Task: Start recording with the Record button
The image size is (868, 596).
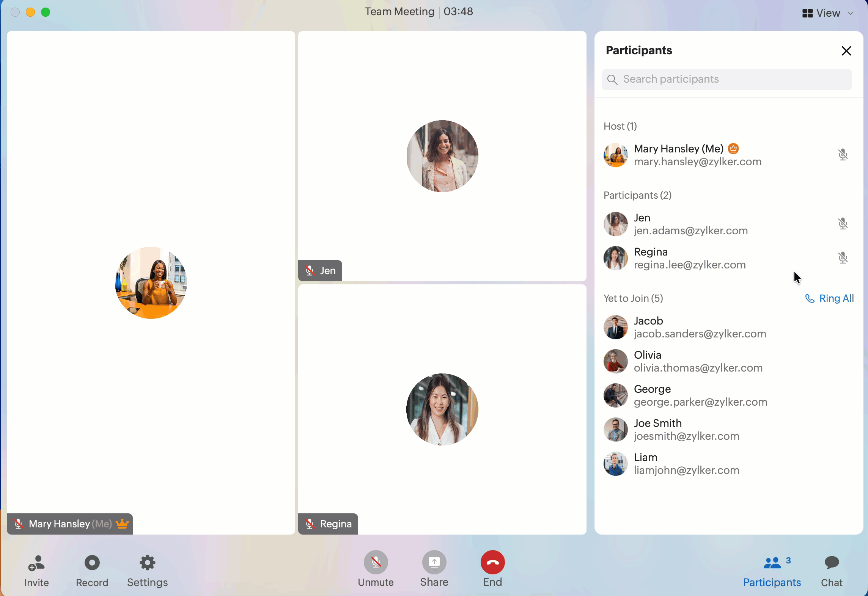Action: pyautogui.click(x=92, y=563)
